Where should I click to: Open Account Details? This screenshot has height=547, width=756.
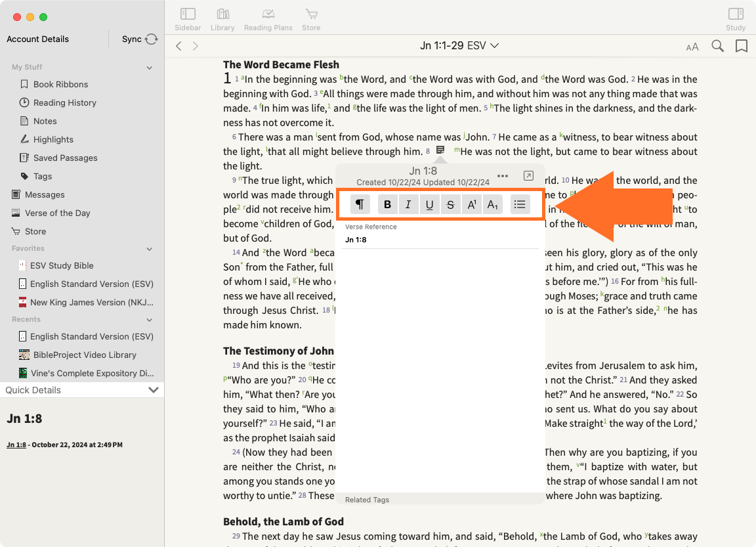tap(37, 39)
